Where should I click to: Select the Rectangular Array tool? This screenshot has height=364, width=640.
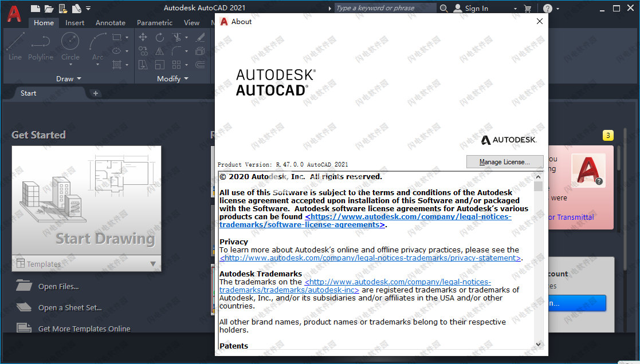[x=176, y=65]
